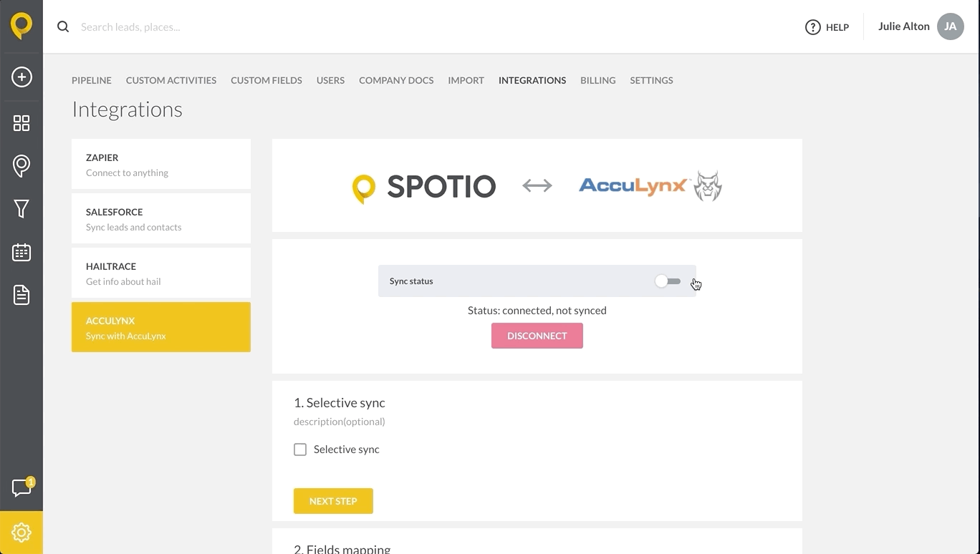The image size is (980, 554).
Task: Select the AccuLynx integration
Action: click(161, 327)
